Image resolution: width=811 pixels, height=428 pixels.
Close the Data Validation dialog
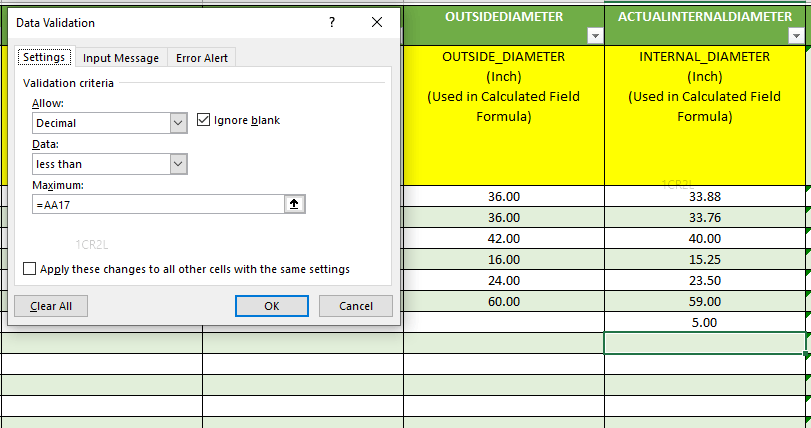pos(377,22)
